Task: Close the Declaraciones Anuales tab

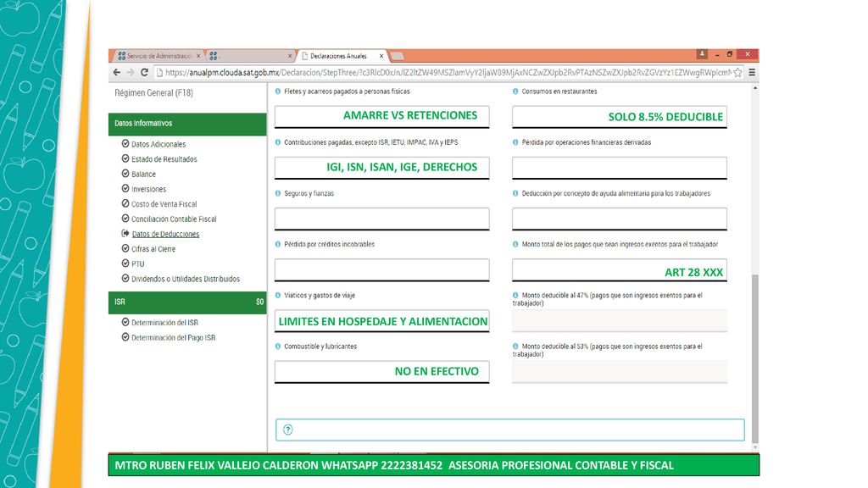Action: 381,56
